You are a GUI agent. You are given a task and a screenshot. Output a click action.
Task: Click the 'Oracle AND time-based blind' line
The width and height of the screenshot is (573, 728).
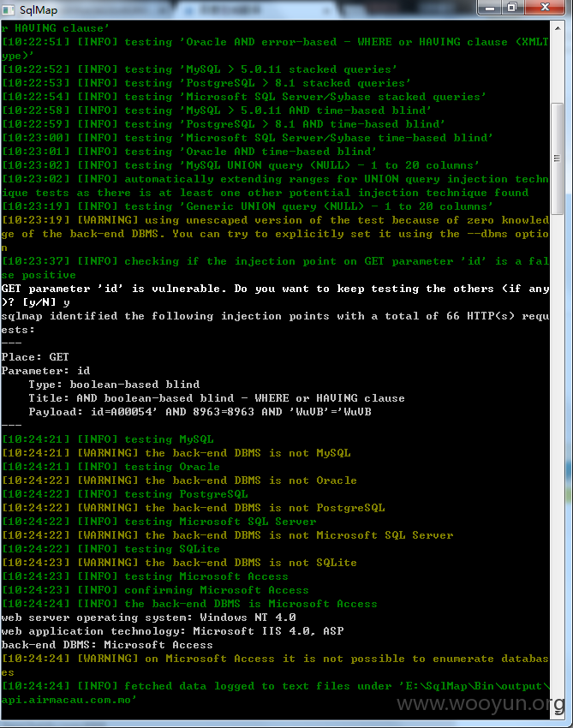pos(189,152)
